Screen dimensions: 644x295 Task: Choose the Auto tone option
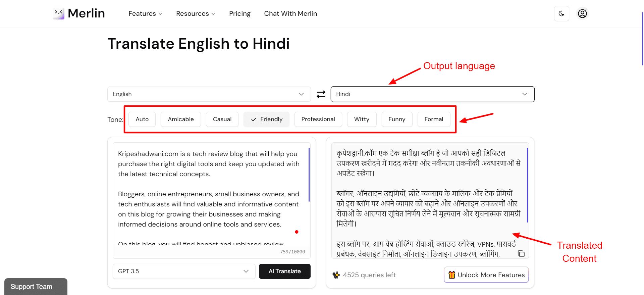142,119
